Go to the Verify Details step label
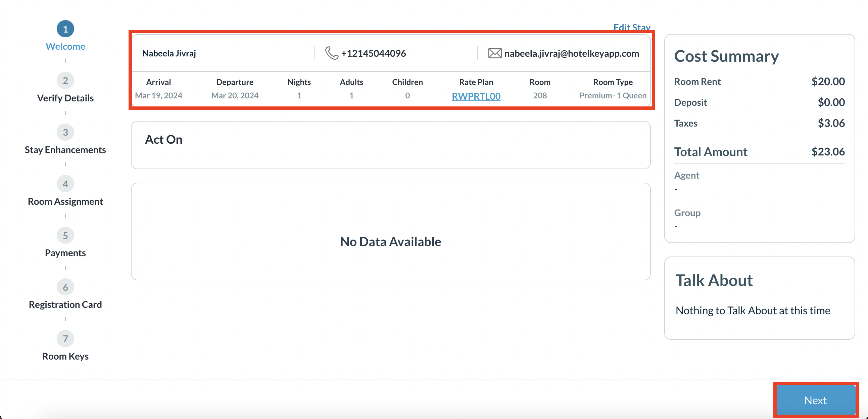 click(65, 98)
